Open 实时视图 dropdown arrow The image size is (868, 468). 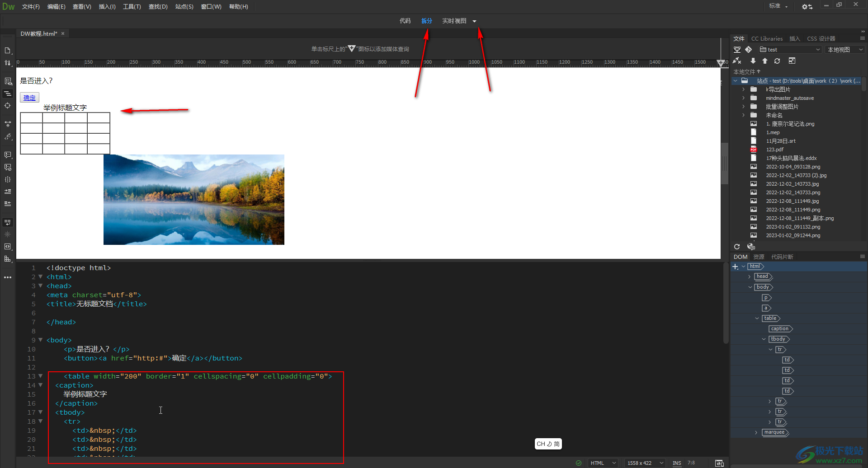(x=474, y=21)
